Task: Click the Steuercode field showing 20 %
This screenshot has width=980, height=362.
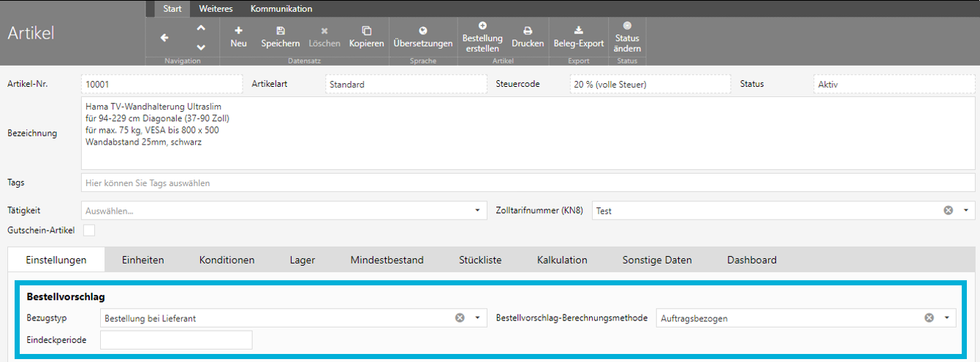Action: 650,84
